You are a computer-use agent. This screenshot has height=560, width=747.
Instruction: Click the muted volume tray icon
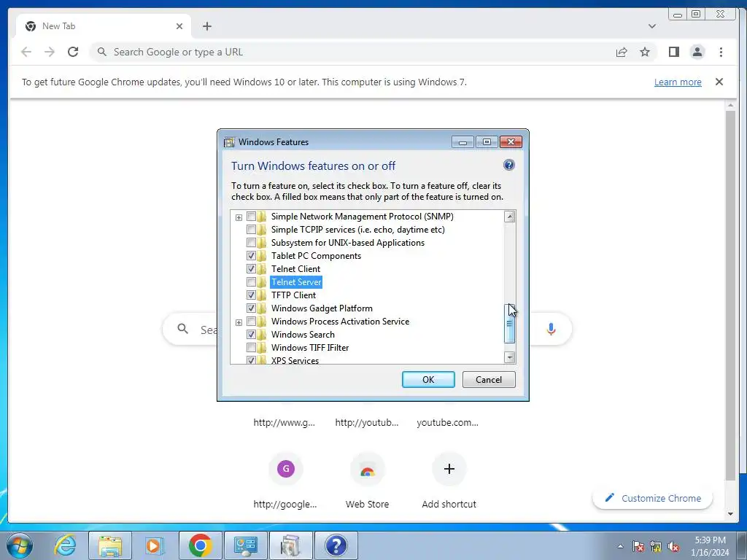click(673, 547)
